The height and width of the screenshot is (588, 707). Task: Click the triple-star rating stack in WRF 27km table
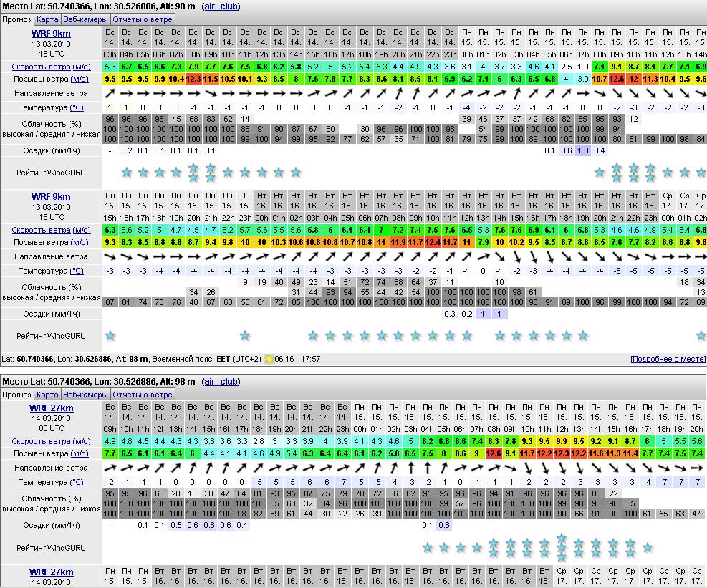(x=562, y=547)
